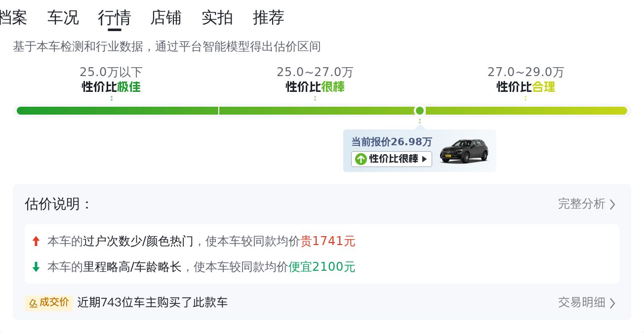Click the 性价比合理 price range label

[x=525, y=87]
